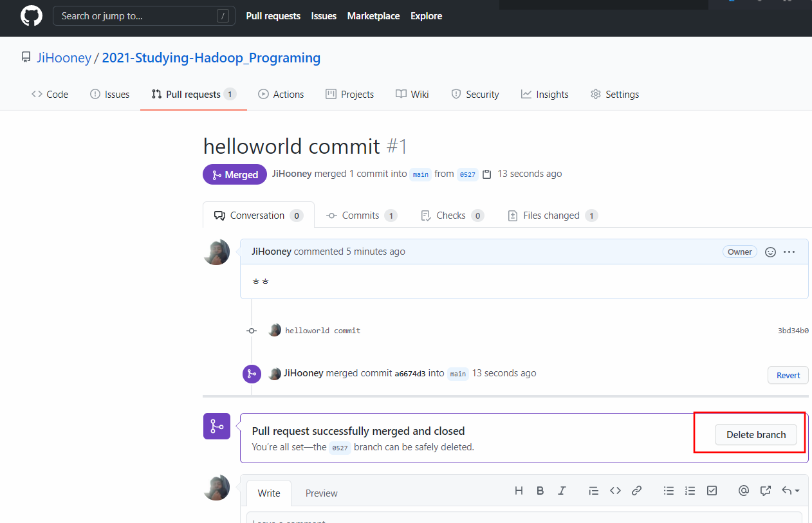Image resolution: width=812 pixels, height=523 pixels.
Task: Click the small avatar beside helloworld commit
Action: pos(275,330)
